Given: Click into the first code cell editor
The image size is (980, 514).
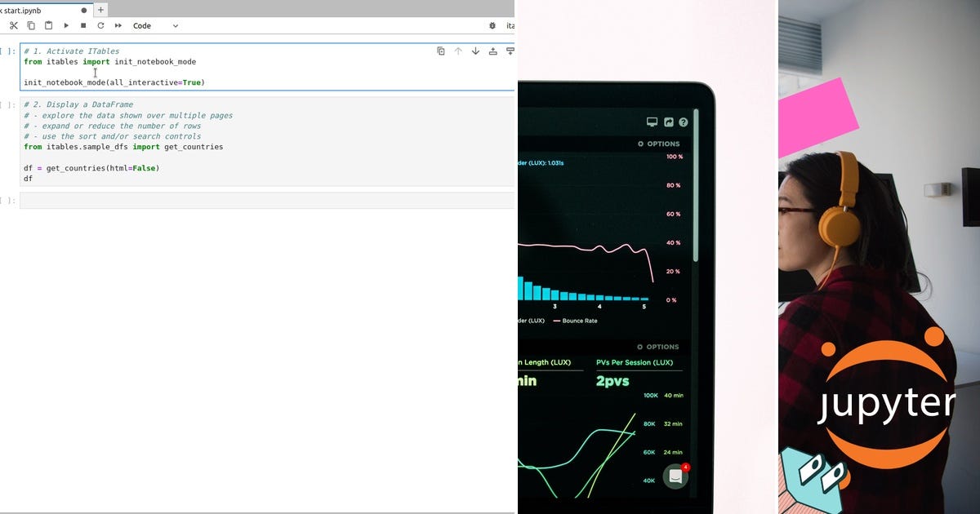Looking at the screenshot, I should click(267, 67).
